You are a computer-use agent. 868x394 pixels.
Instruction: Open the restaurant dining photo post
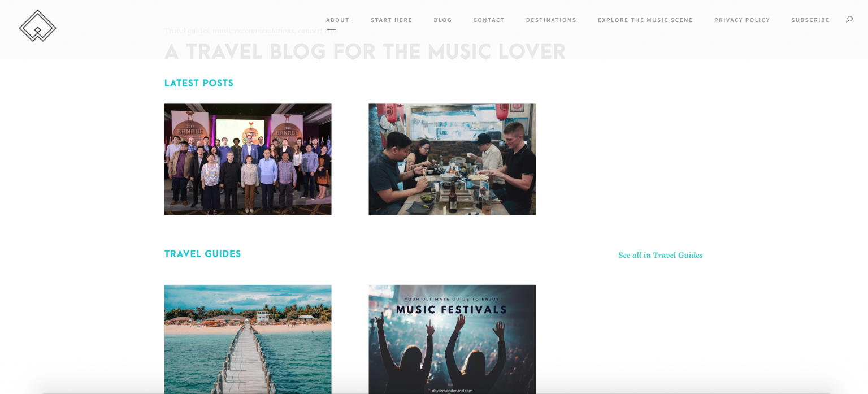(x=452, y=159)
